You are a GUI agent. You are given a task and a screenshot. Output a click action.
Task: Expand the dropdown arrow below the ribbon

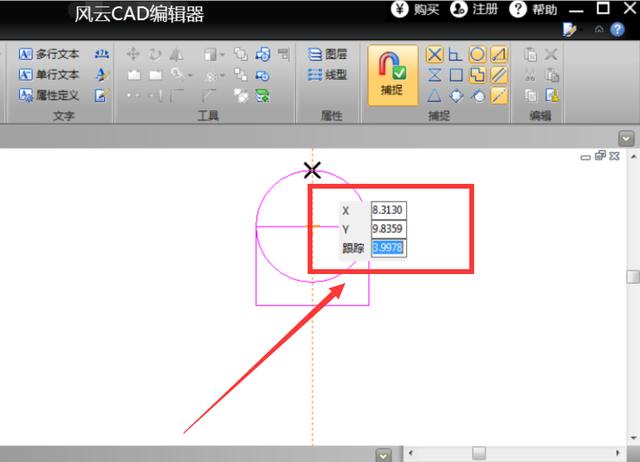tap(627, 138)
